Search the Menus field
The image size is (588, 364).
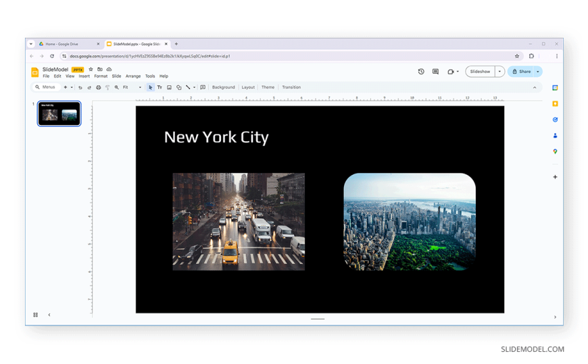pos(47,87)
